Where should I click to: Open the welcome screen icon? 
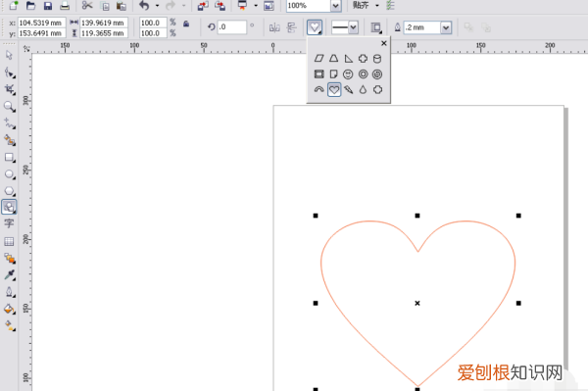click(x=269, y=6)
